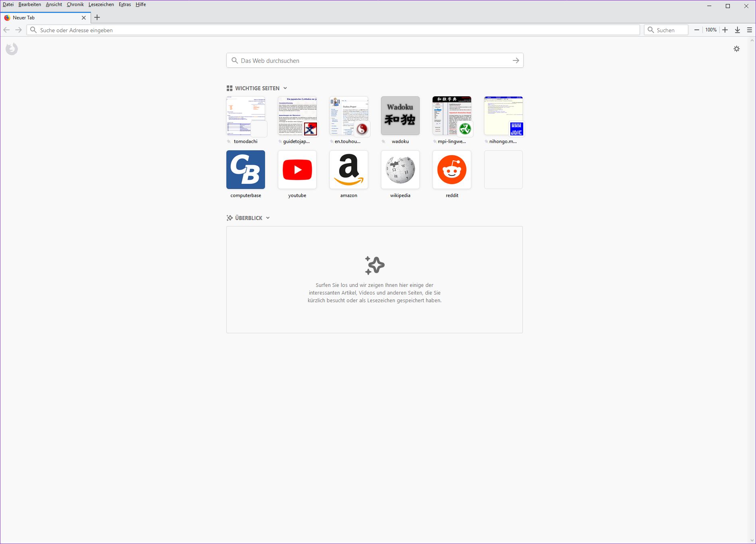Image resolution: width=756 pixels, height=544 pixels.
Task: Click the Firefox logo icon on page
Action: tap(12, 49)
